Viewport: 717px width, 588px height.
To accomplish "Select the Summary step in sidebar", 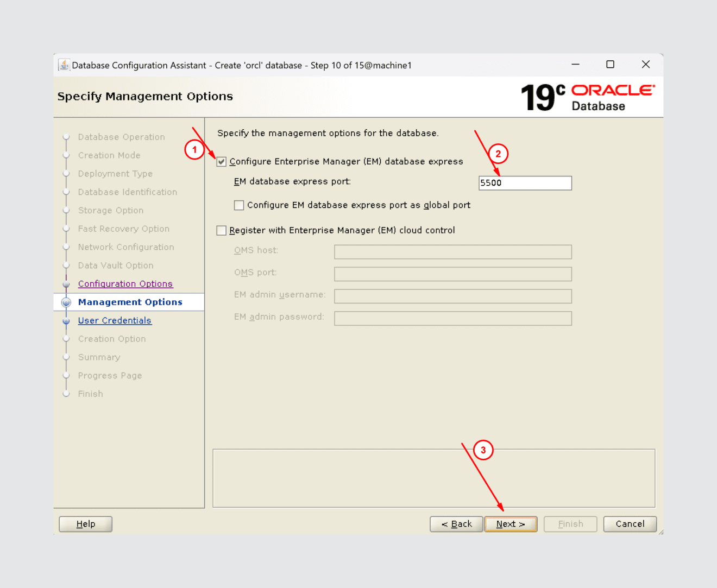I will 99,357.
